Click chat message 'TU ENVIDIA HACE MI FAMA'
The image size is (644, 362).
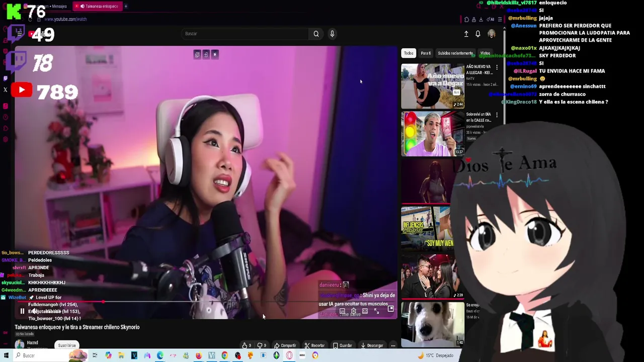[x=572, y=71]
